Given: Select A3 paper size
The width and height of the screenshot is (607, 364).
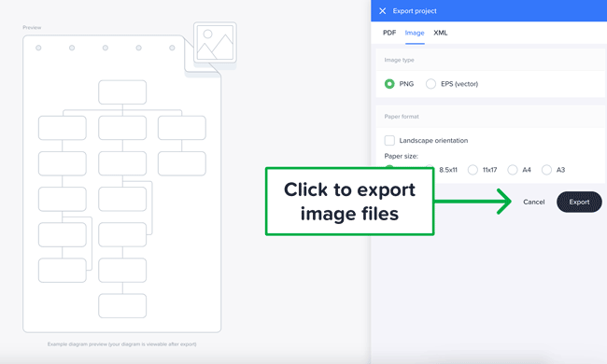Looking at the screenshot, I should 546,170.
